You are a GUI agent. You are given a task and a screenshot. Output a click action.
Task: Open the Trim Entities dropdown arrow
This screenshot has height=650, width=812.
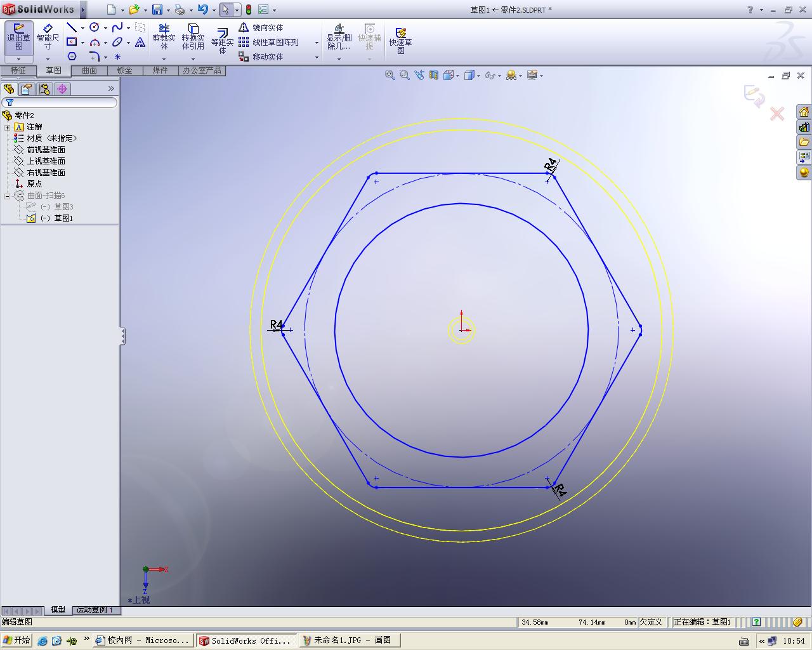164,59
